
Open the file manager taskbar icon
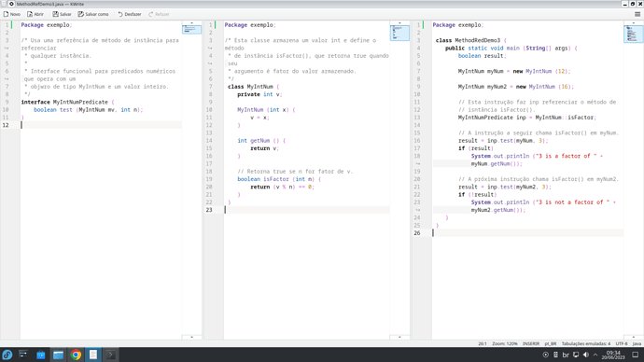(58, 355)
